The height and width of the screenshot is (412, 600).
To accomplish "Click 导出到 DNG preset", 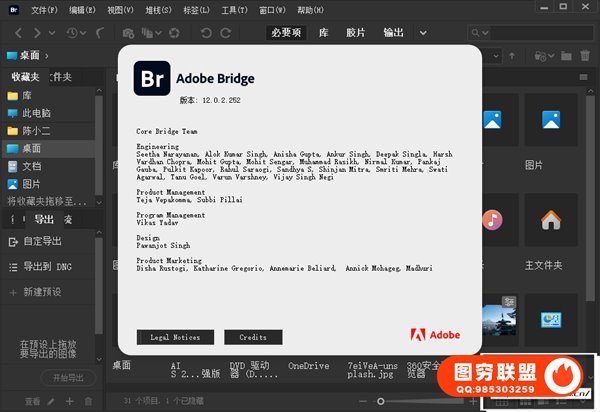I will [x=48, y=267].
